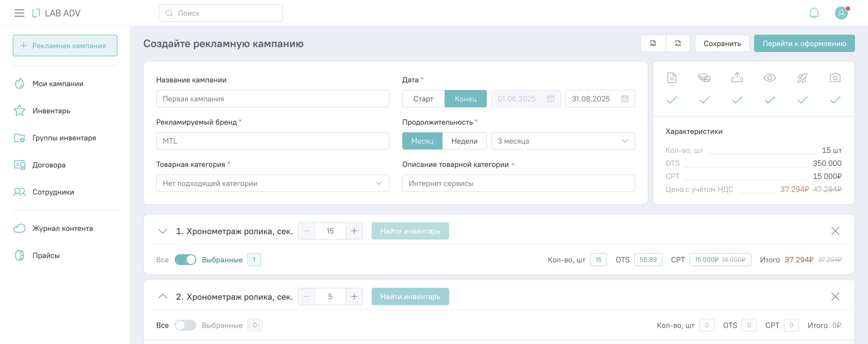Click the hamburger menu icon
Screen dimensions: 868x344
click(19, 13)
